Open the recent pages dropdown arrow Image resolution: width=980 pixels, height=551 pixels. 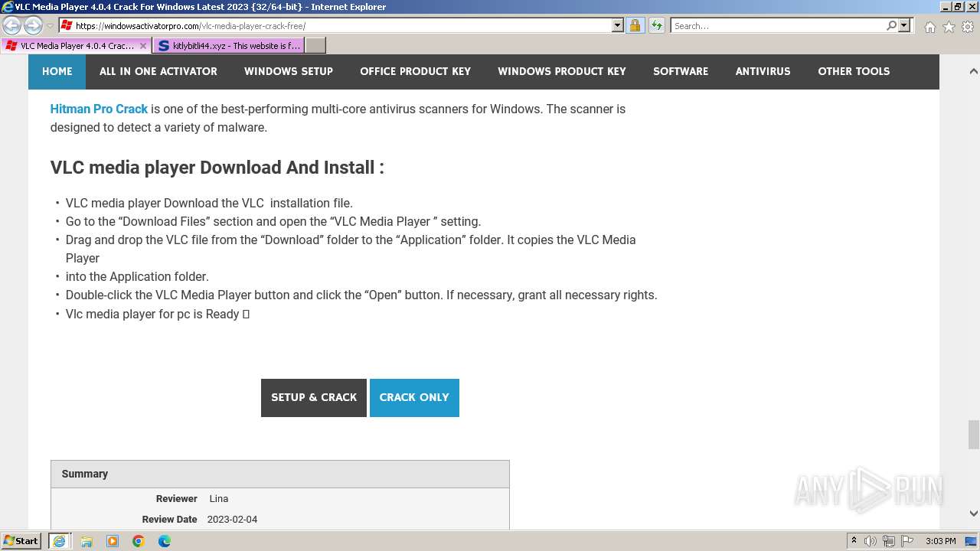tap(50, 26)
